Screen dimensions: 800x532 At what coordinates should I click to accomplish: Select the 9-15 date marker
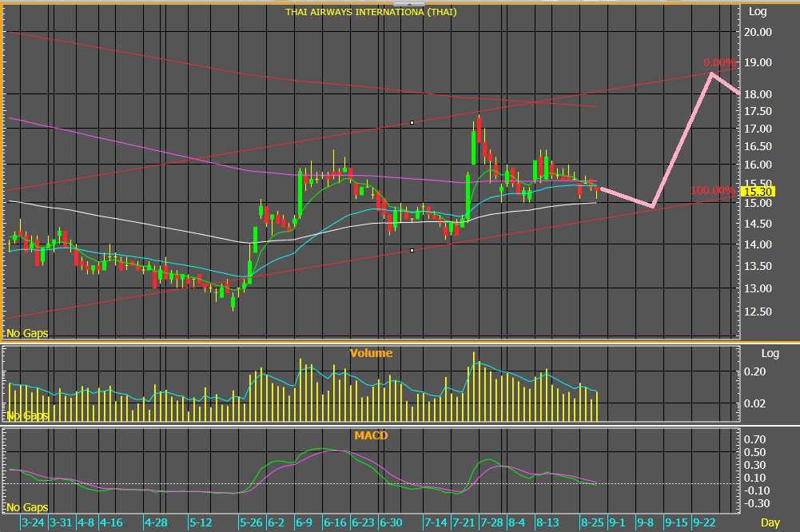[677, 523]
